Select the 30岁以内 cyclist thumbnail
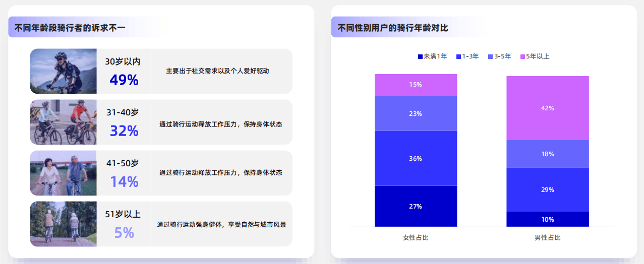The width and height of the screenshot is (644, 264). coord(63,71)
